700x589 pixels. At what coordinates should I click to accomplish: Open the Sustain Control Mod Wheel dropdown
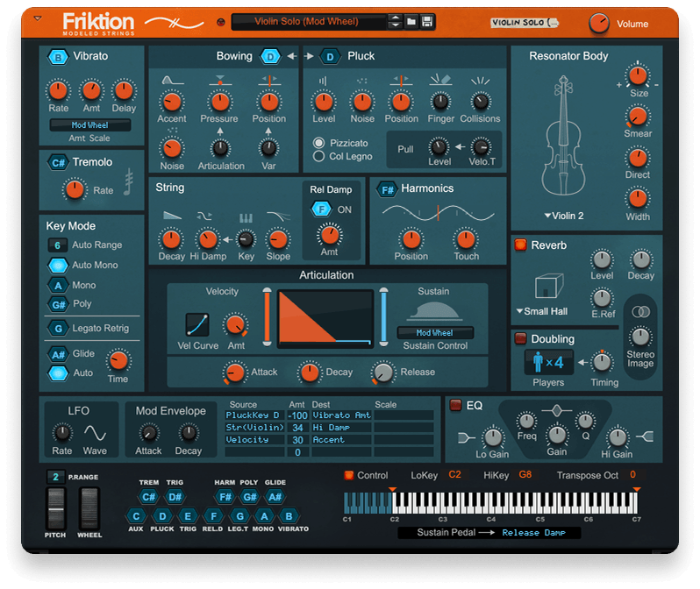tap(435, 333)
